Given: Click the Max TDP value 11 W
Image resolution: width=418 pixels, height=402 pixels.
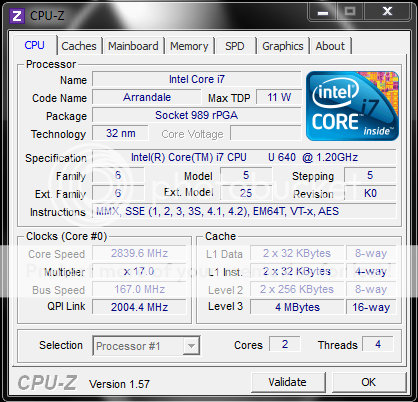Looking at the screenshot, I should [x=279, y=97].
